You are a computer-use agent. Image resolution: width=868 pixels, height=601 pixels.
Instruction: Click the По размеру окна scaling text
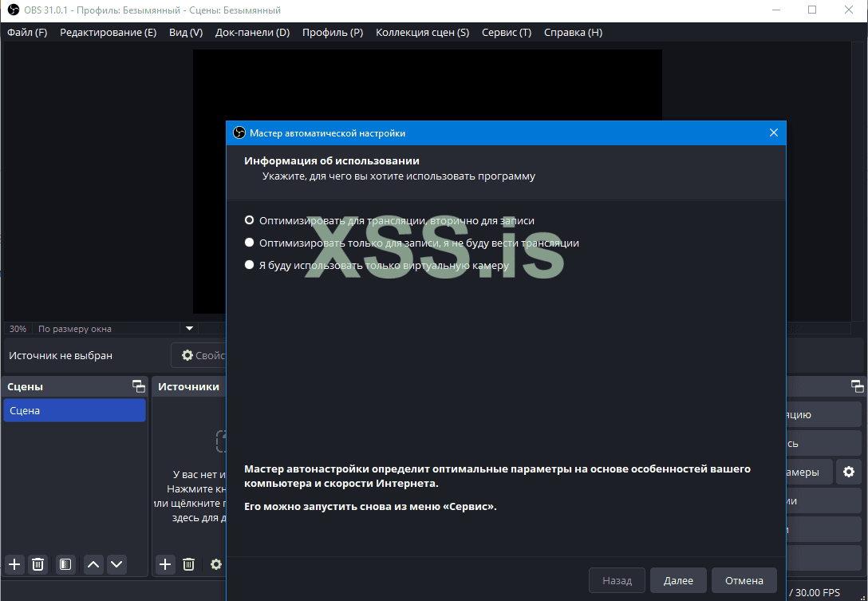[x=75, y=329]
